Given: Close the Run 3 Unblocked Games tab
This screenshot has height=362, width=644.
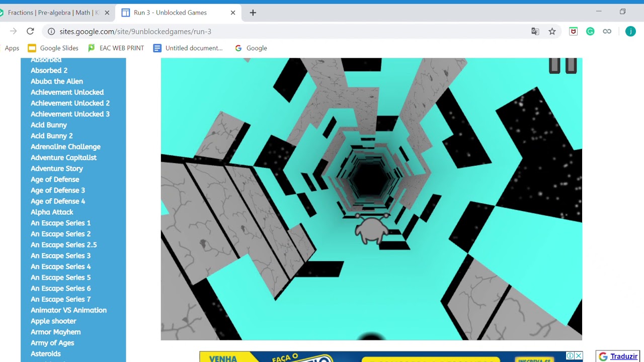Looking at the screenshot, I should coord(233,13).
